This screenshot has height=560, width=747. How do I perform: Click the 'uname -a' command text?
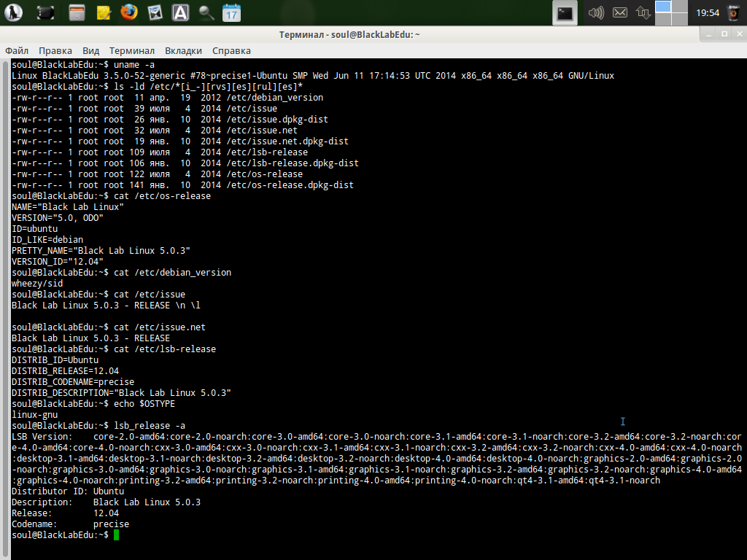tap(134, 65)
